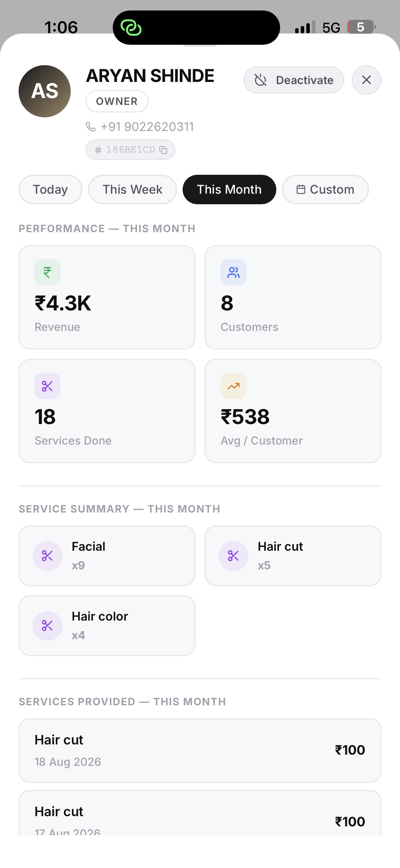Tap the scissors icon in Services Done card

[47, 386]
